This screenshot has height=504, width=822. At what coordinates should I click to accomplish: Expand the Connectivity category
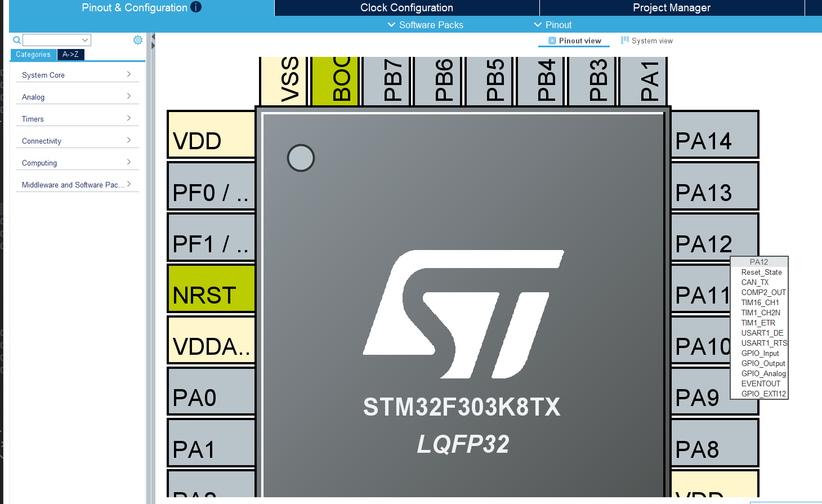[77, 141]
